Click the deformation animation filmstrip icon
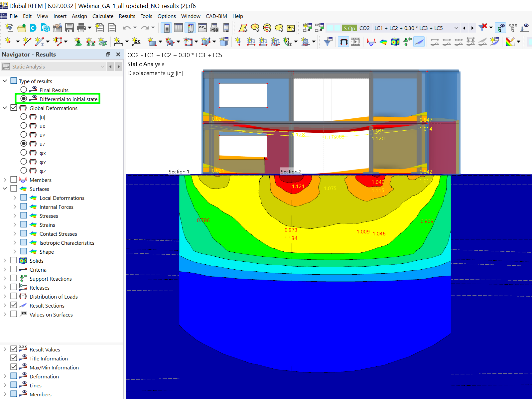The height and width of the screenshot is (399, 532). pos(355,42)
